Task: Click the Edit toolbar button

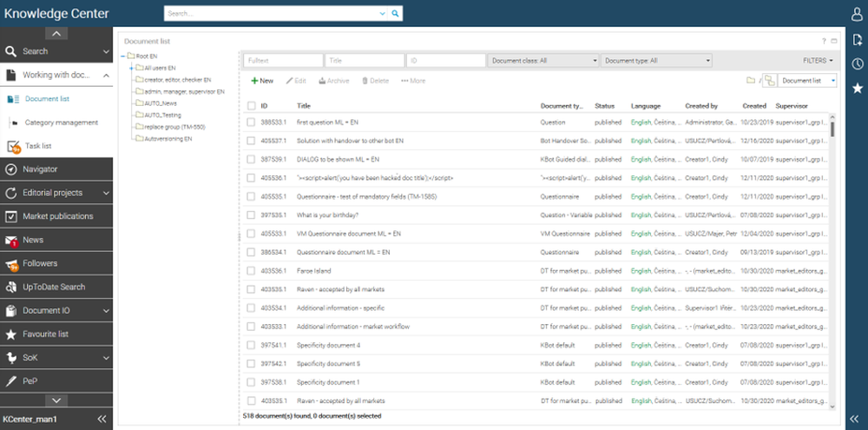Action: (296, 81)
